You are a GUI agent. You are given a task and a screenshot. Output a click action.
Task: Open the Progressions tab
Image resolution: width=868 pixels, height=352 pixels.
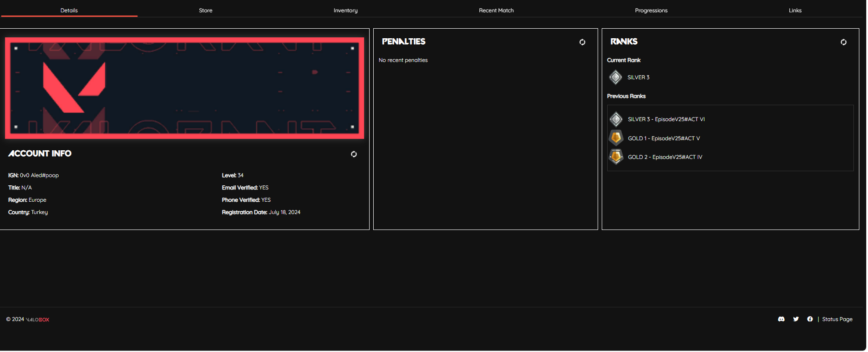(651, 10)
